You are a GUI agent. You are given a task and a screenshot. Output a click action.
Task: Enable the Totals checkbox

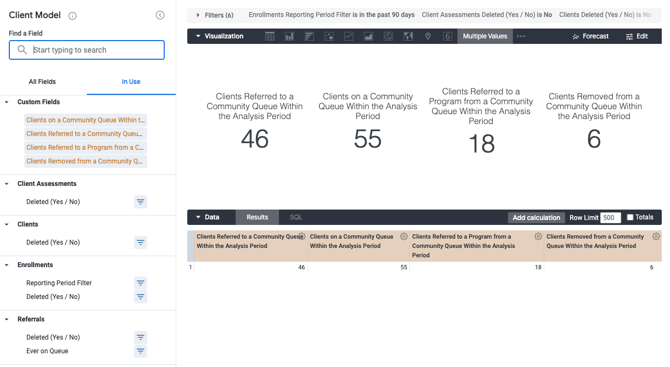pyautogui.click(x=630, y=217)
